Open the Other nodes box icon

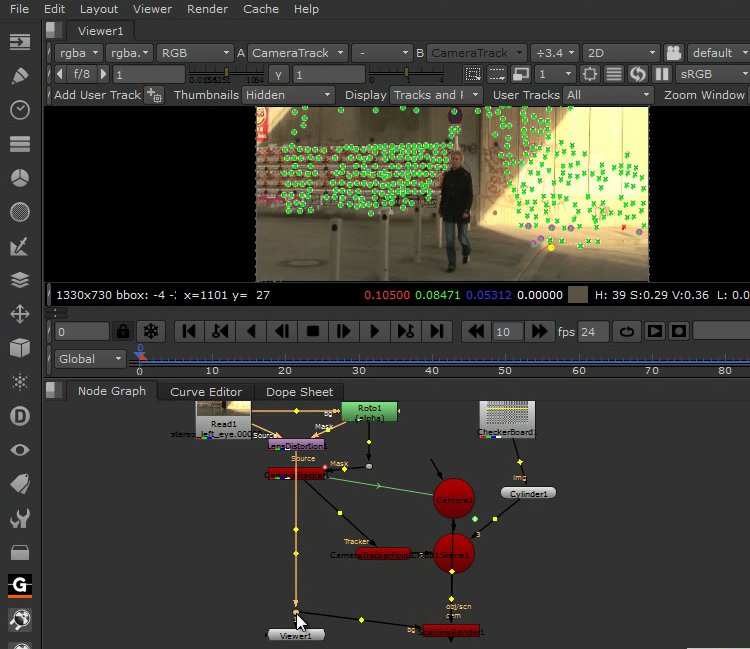click(x=20, y=552)
